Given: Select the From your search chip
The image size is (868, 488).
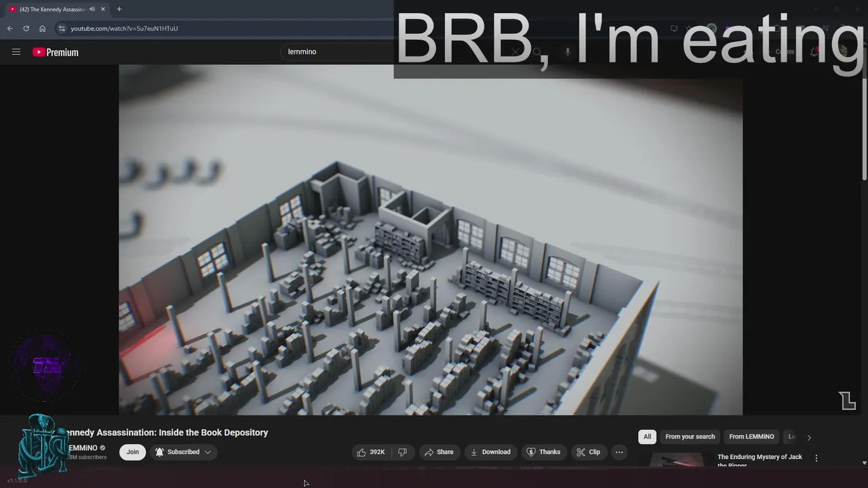Looking at the screenshot, I should point(690,436).
